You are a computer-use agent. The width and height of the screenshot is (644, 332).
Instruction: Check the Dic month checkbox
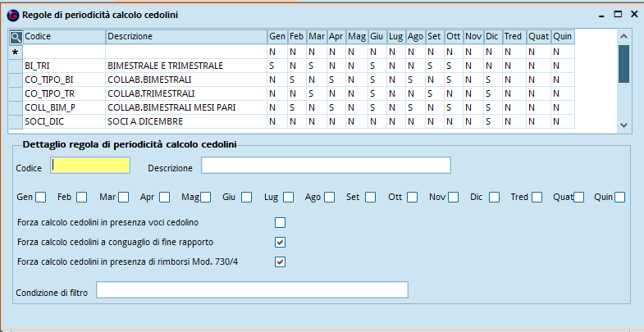[495, 198]
